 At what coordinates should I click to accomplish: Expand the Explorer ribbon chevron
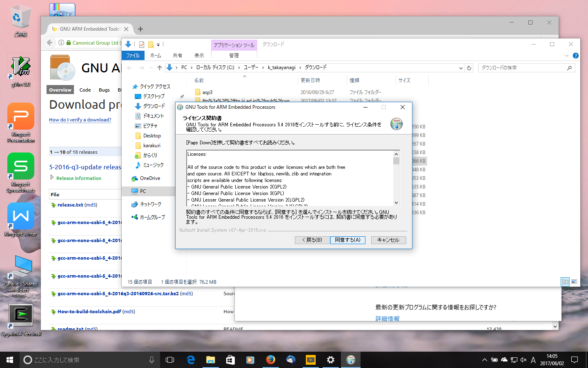567,56
